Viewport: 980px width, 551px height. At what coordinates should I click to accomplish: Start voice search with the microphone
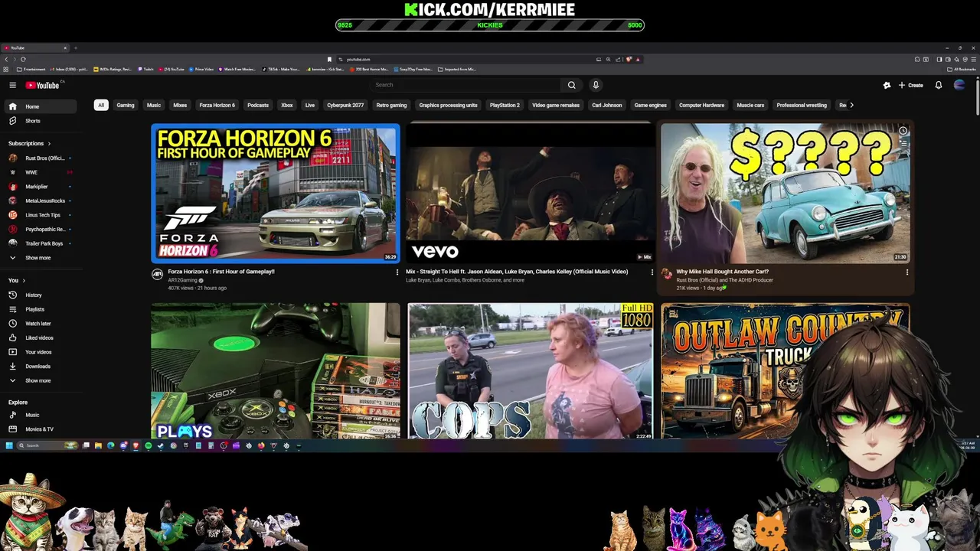click(x=596, y=85)
